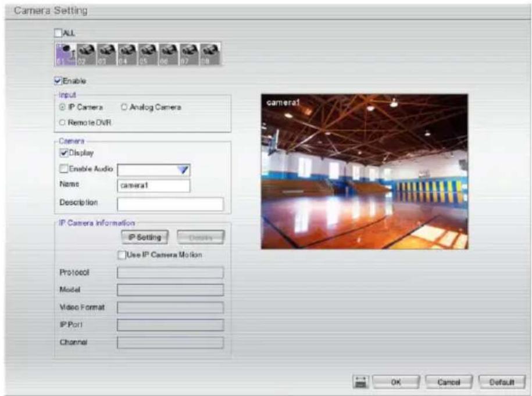Viewport: 532px width, 396px height.
Task: Open the on-screen keyboard icon
Action: coord(360,382)
